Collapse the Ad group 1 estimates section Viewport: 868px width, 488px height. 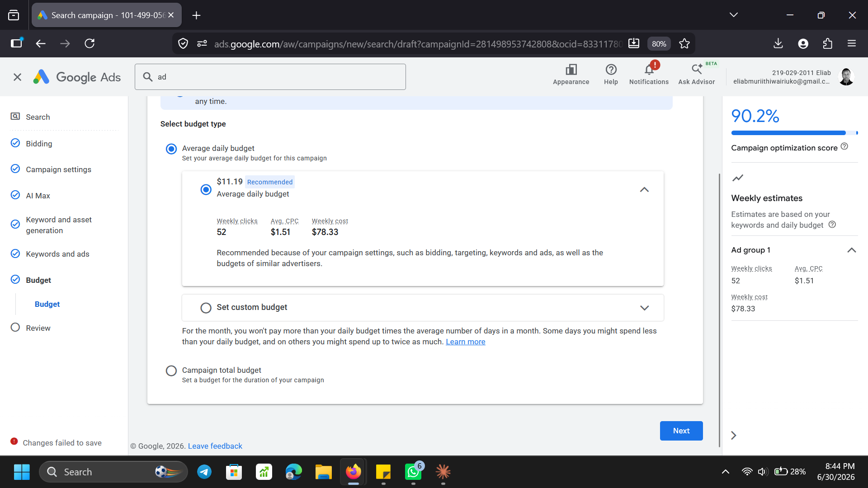[852, 250]
